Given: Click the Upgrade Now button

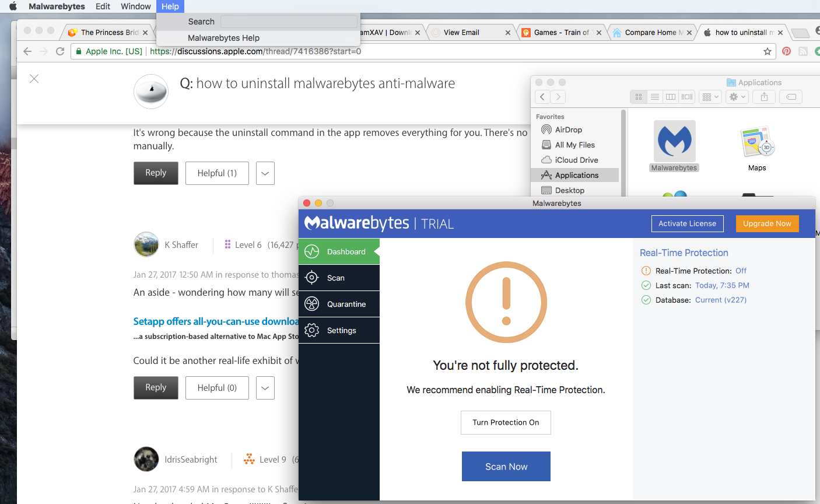Looking at the screenshot, I should [767, 223].
